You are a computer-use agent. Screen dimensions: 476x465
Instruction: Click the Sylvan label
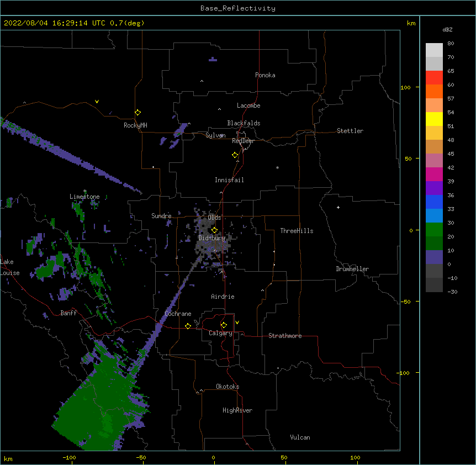click(215, 135)
